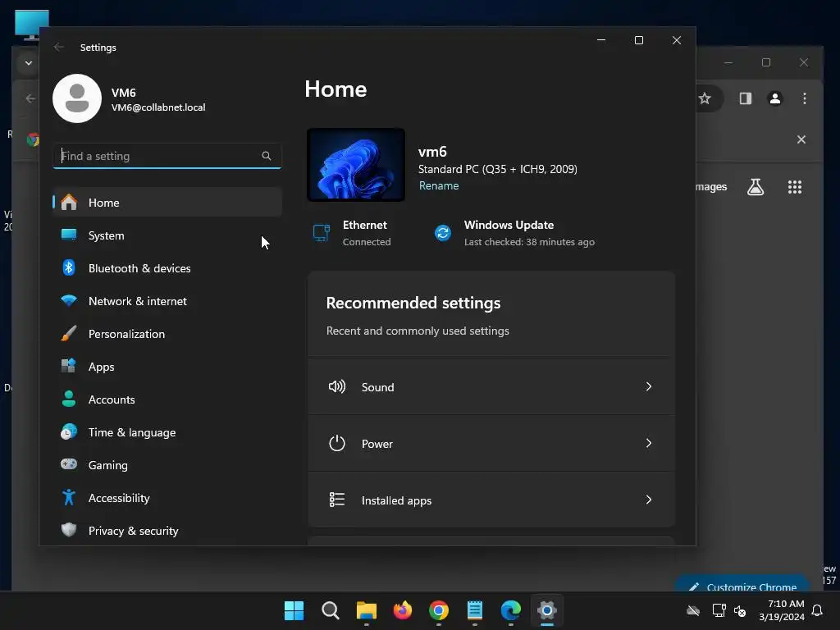Click Chrome's bookmark star icon

tap(705, 98)
